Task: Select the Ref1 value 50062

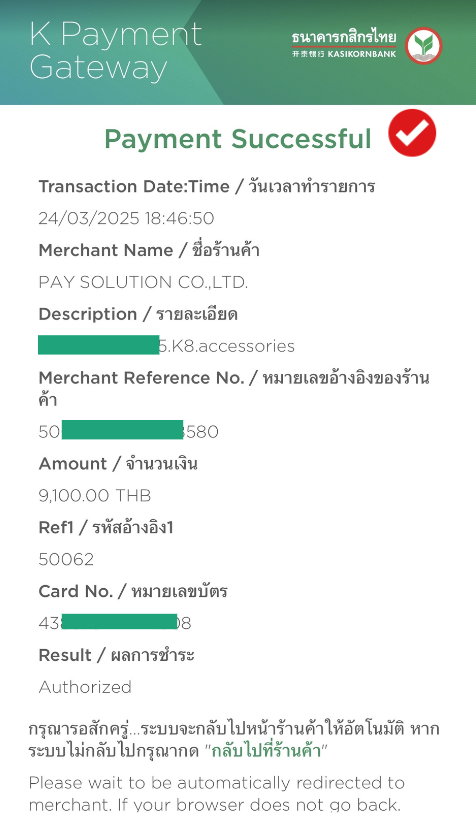Action: pyautogui.click(x=66, y=560)
